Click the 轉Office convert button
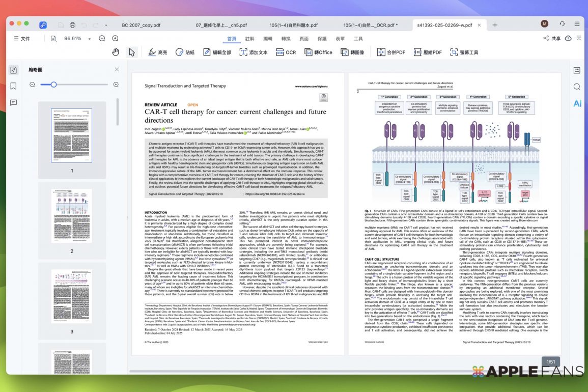This screenshot has height=392, width=588. coord(318,52)
